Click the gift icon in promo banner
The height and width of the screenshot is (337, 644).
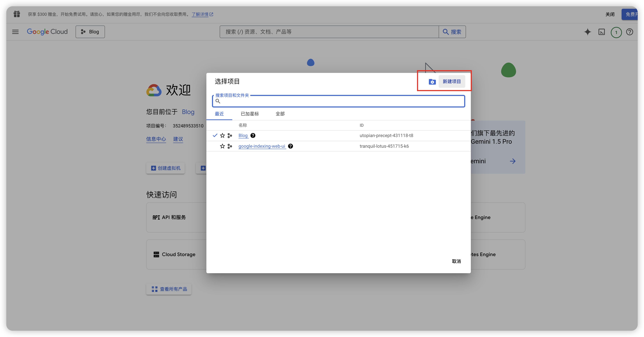17,14
